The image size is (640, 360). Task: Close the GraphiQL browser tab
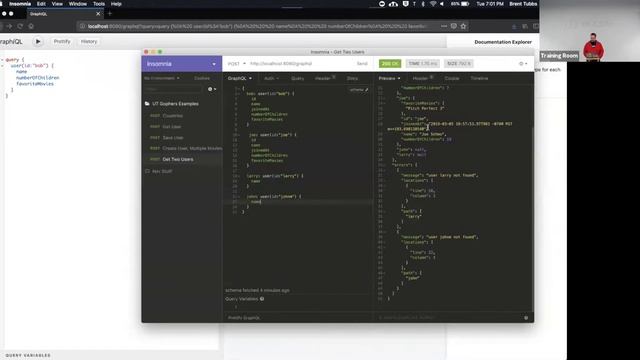[98, 13]
